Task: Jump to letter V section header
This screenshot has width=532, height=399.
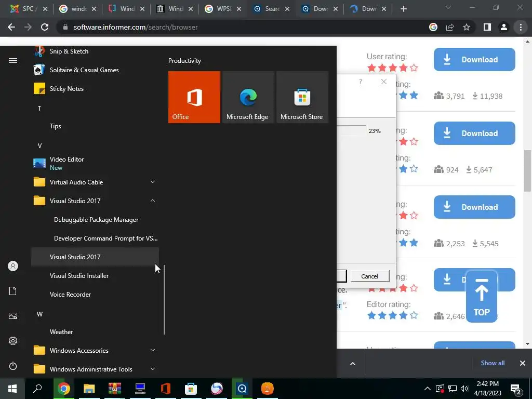Action: click(x=39, y=145)
